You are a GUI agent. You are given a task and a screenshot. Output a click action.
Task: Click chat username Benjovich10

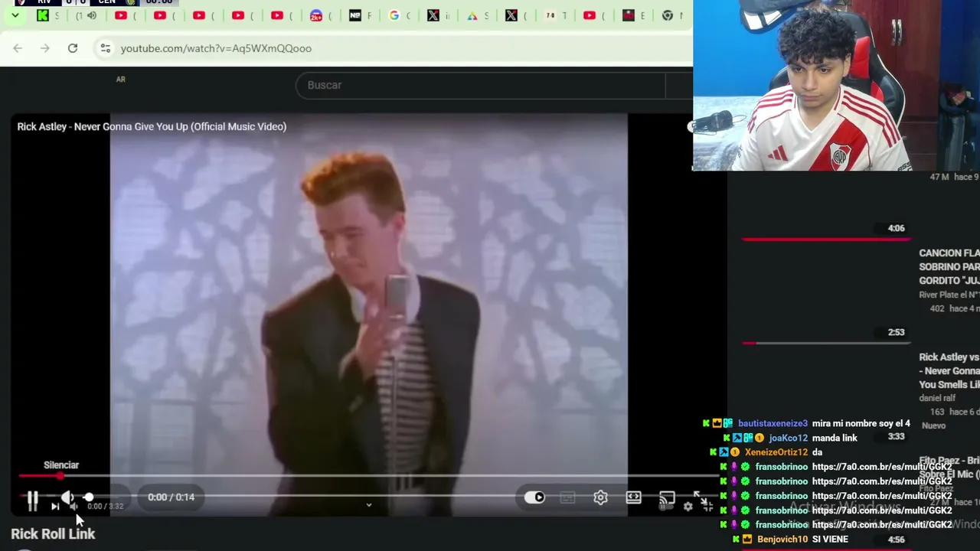point(782,540)
